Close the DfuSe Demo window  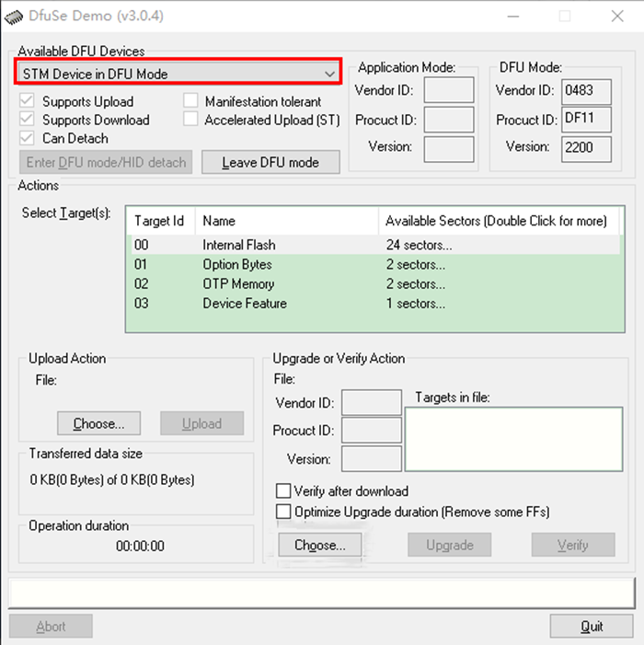pos(617,17)
